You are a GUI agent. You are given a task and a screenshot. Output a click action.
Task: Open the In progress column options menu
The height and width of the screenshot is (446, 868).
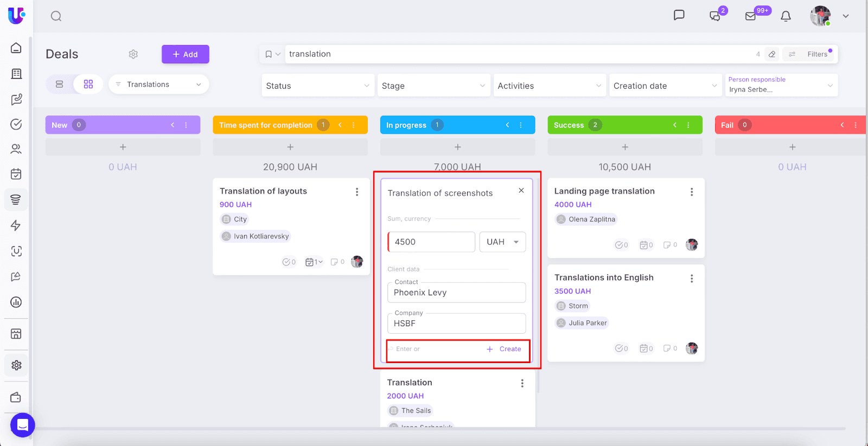coord(521,125)
